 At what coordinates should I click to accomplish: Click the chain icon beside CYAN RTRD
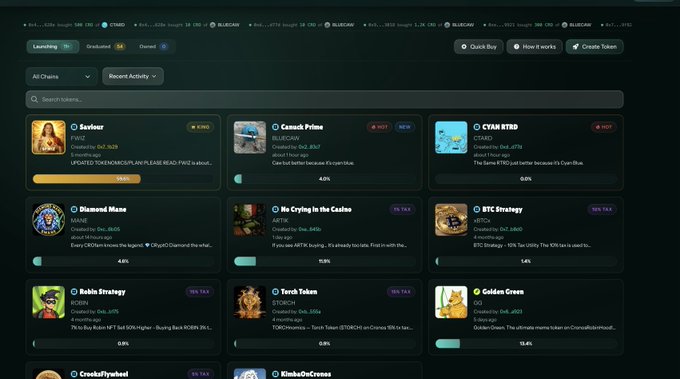click(477, 127)
